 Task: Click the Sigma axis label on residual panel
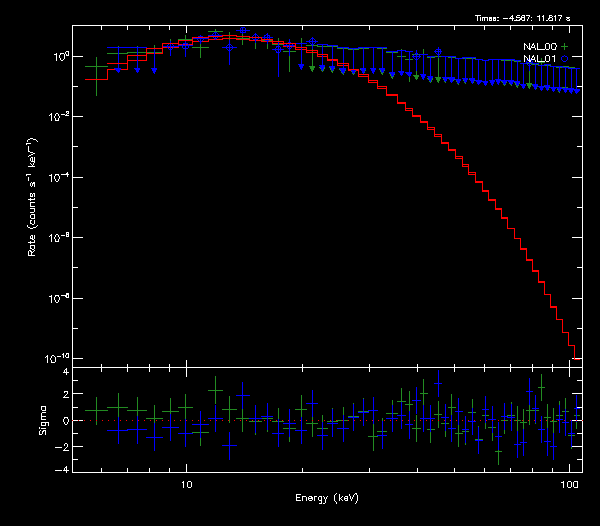[41, 421]
